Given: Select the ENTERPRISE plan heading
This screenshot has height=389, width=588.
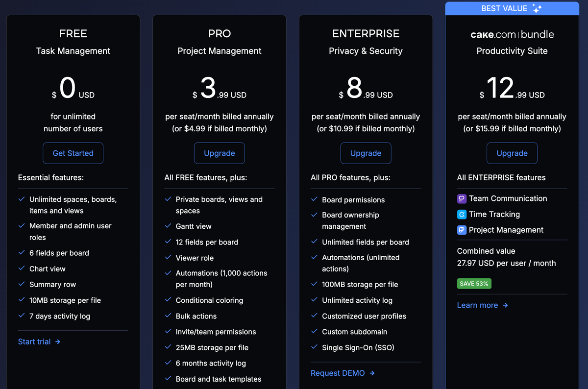Looking at the screenshot, I should (x=366, y=34).
